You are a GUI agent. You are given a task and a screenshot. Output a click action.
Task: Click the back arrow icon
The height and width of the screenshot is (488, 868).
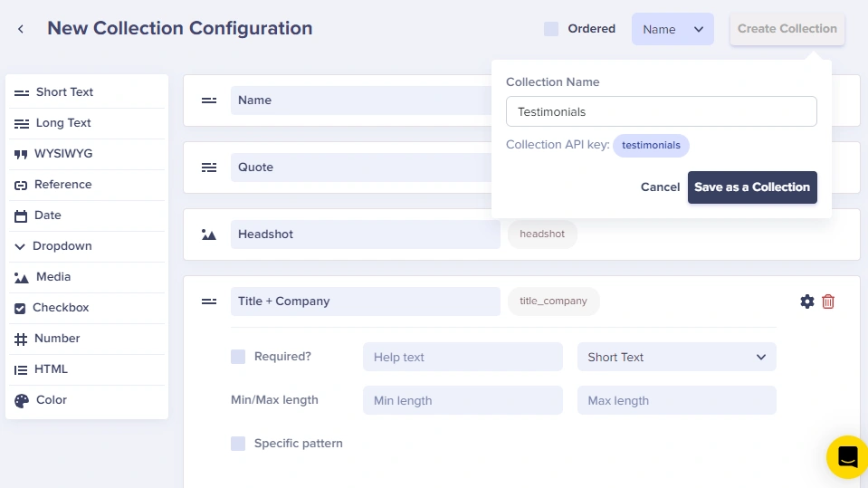tap(21, 29)
